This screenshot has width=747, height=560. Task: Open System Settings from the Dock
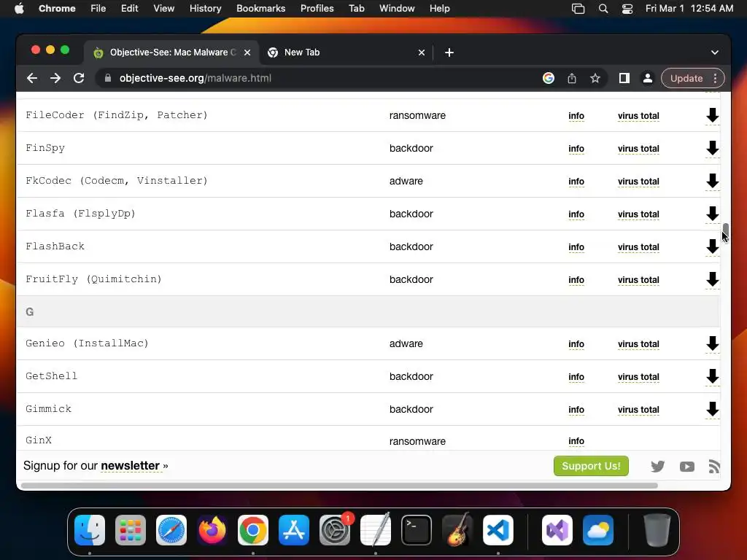335,530
